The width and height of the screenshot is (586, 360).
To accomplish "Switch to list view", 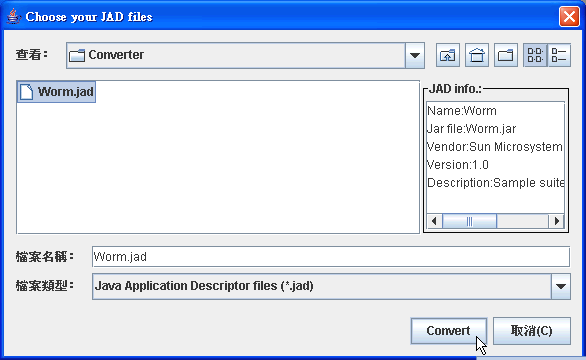I will 535,55.
